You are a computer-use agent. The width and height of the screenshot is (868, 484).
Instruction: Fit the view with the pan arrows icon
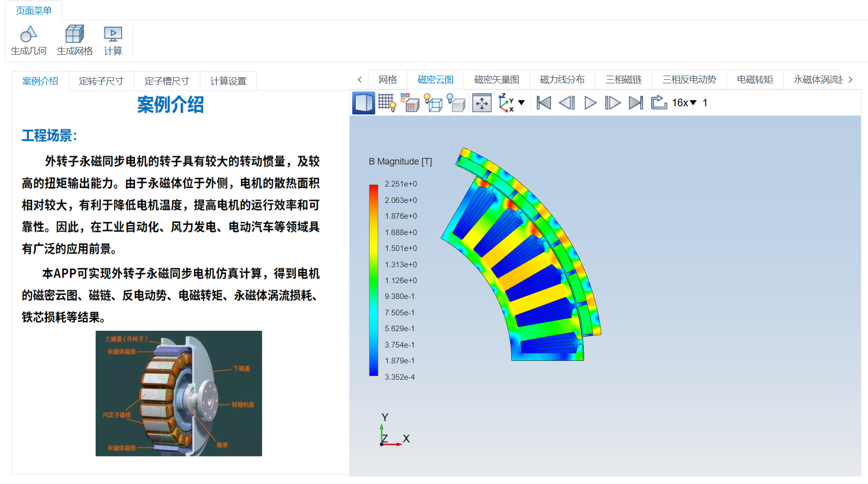click(482, 103)
